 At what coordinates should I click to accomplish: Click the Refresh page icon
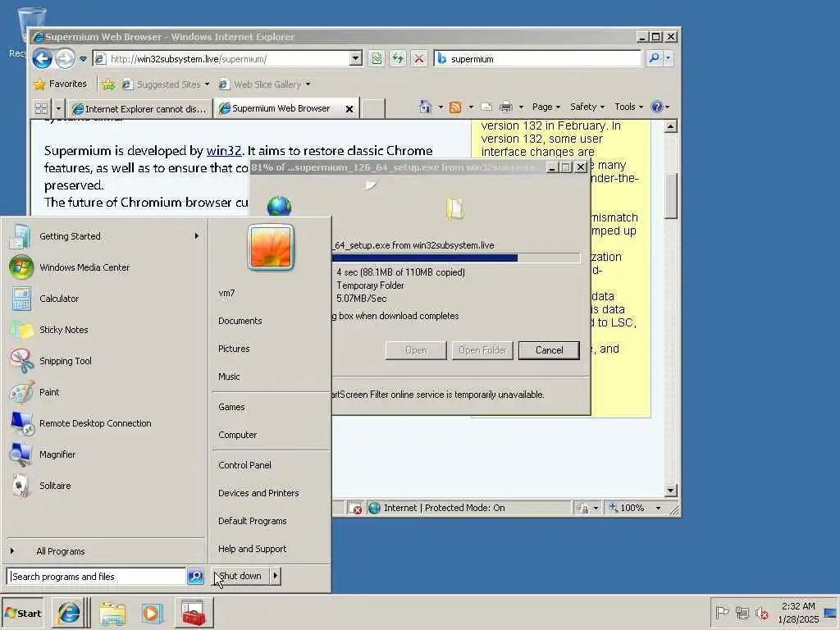398,58
